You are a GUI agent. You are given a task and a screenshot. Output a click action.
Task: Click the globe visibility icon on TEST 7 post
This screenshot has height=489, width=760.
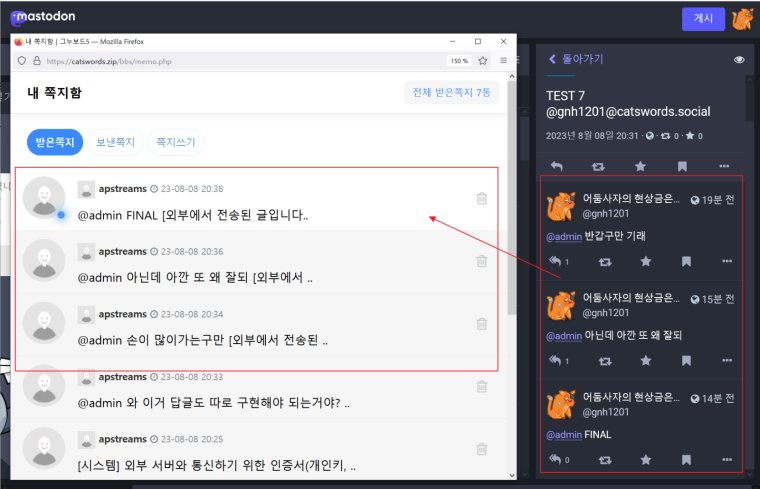click(650, 136)
